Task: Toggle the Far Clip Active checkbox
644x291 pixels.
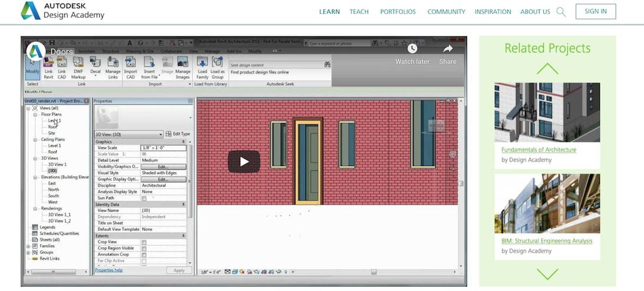Action: pyautogui.click(x=144, y=261)
